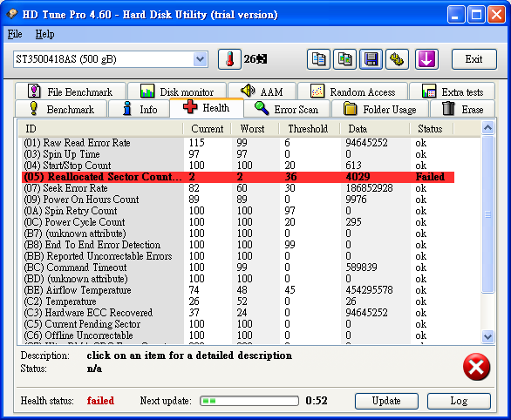This screenshot has height=420, width=511.
Task: Open the Help menu
Action: [44, 34]
